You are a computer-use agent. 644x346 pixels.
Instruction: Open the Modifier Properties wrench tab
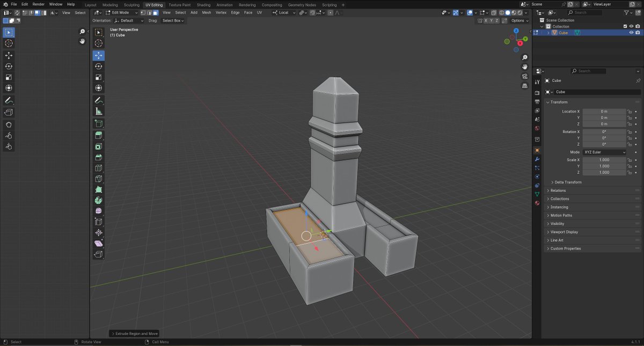tap(537, 159)
